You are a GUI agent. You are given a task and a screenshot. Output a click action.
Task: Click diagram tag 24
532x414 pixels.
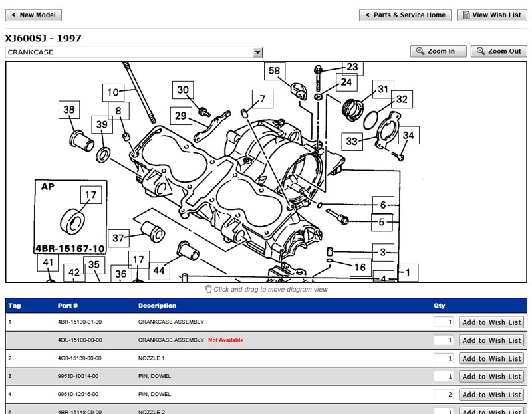346,82
